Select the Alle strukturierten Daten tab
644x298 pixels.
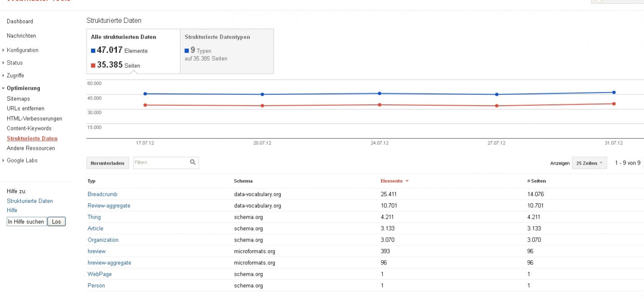pyautogui.click(x=133, y=51)
